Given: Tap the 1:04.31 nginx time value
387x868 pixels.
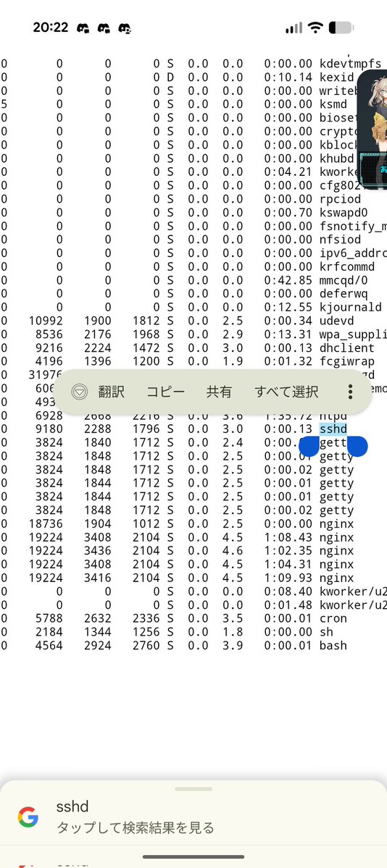Looking at the screenshot, I should point(288,564).
